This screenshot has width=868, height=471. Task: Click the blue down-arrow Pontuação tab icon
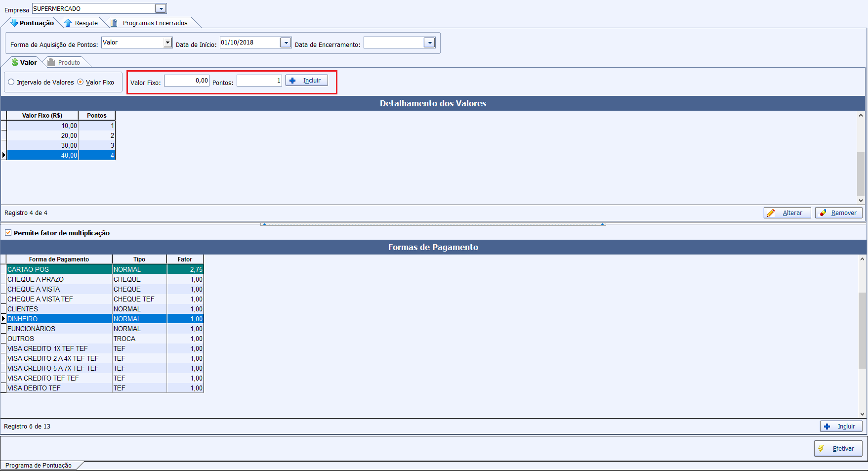pyautogui.click(x=14, y=23)
